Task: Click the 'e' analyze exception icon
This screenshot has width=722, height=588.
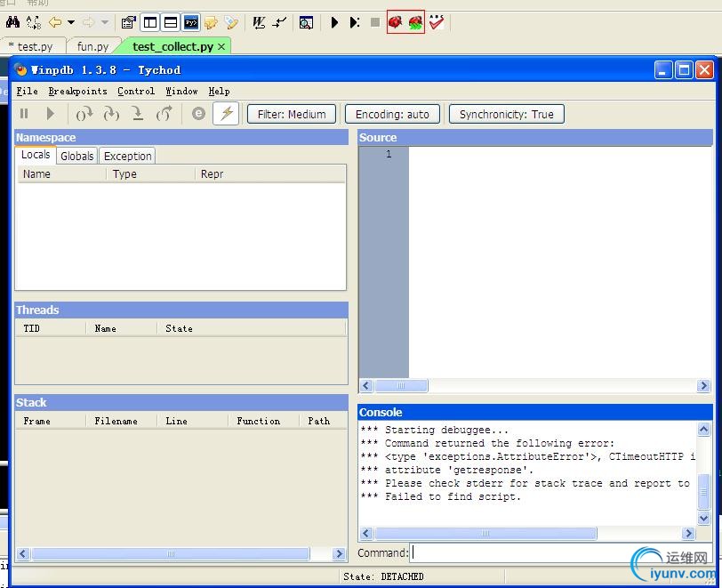Action: pyautogui.click(x=198, y=113)
